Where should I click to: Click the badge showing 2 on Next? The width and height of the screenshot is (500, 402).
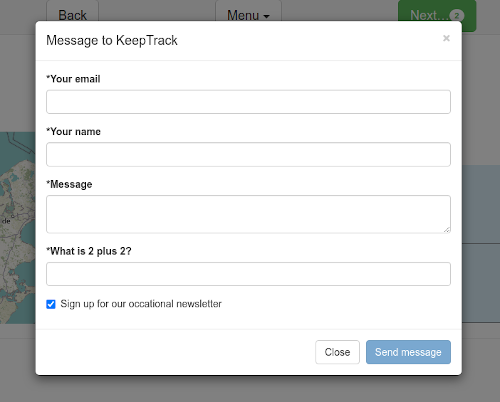coord(457,15)
